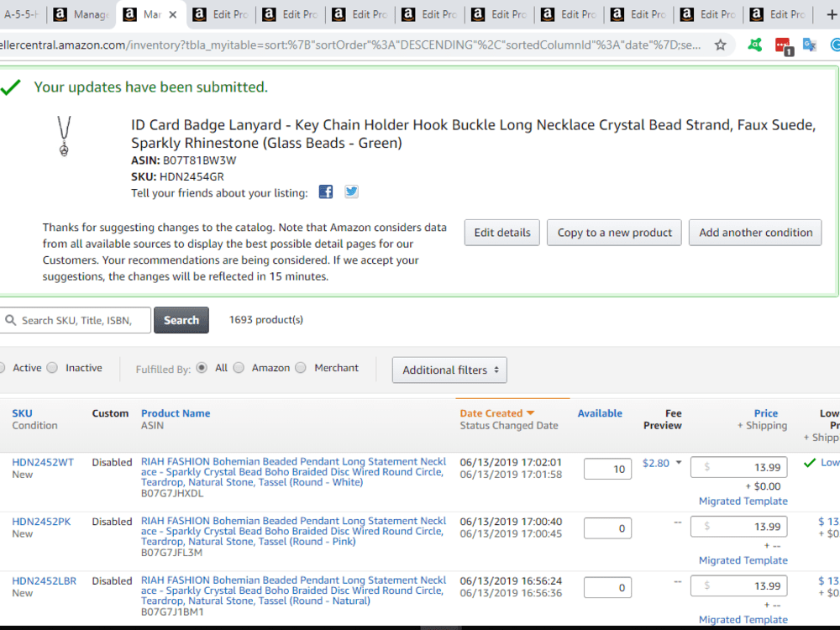The image size is (840, 630).
Task: Sort by Product Name column header
Action: (x=176, y=413)
